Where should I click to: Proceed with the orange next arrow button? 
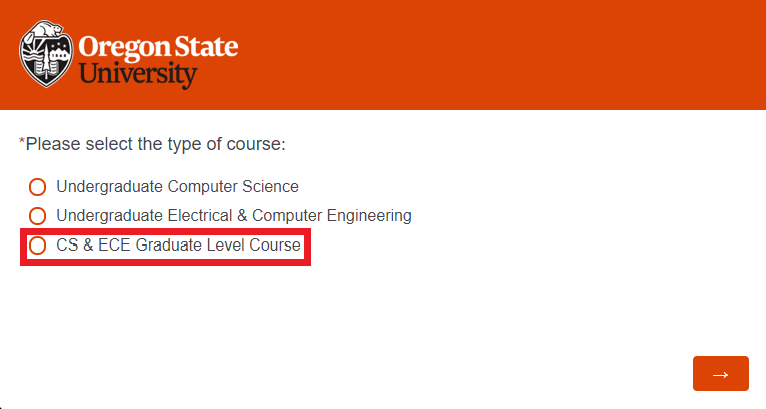[x=720, y=374]
